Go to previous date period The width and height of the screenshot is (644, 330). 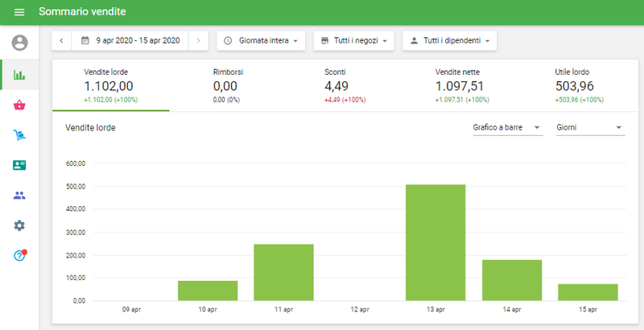(x=62, y=40)
